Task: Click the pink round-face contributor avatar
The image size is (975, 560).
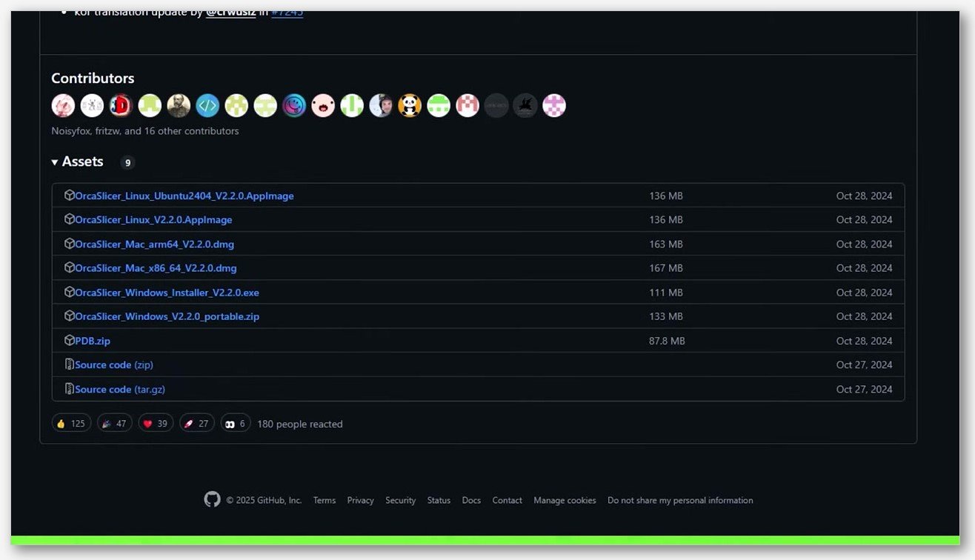Action: pos(323,106)
